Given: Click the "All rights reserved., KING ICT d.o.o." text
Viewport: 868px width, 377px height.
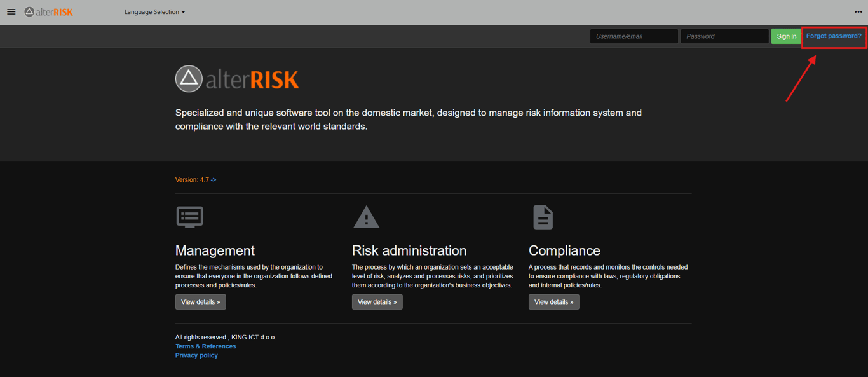Looking at the screenshot, I should (x=226, y=338).
